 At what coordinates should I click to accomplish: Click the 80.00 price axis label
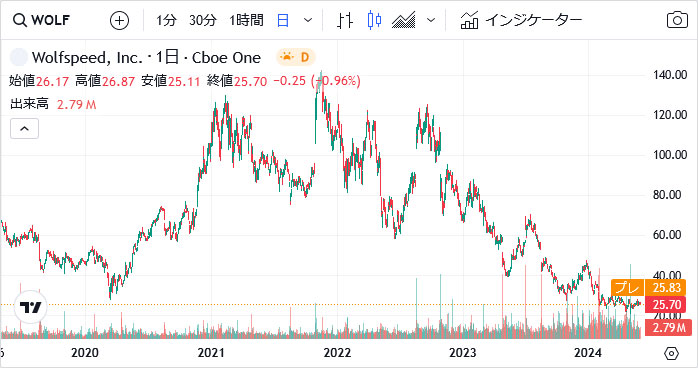pos(667,195)
